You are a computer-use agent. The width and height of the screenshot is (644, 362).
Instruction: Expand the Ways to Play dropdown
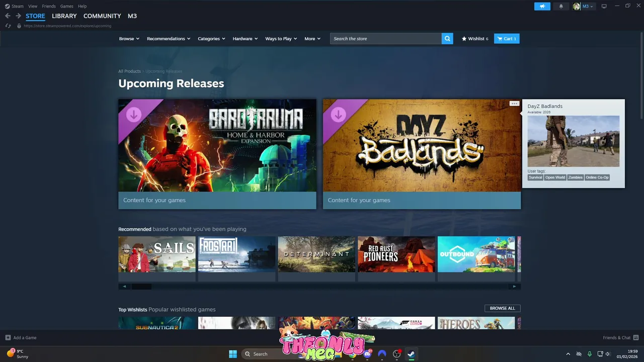[281, 39]
